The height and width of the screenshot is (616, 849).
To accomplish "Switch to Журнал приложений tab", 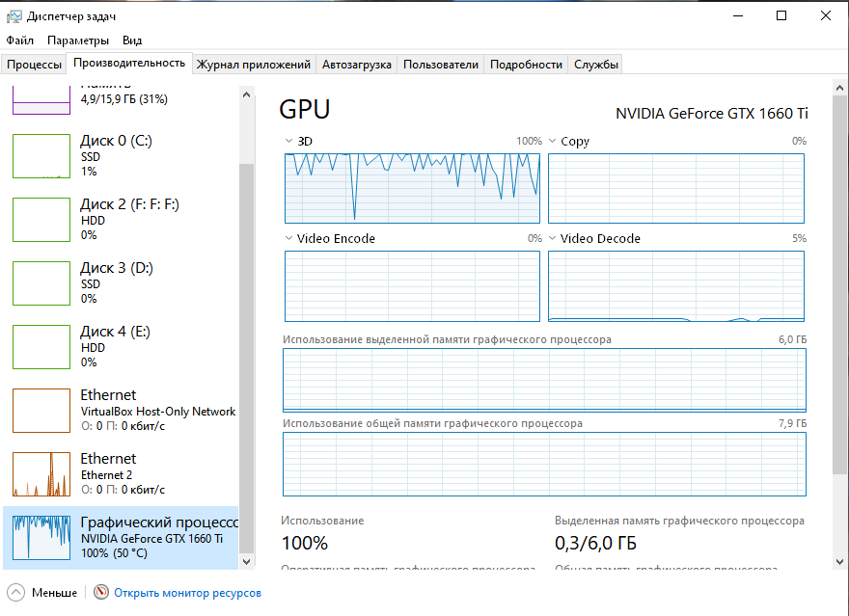I will (x=254, y=65).
